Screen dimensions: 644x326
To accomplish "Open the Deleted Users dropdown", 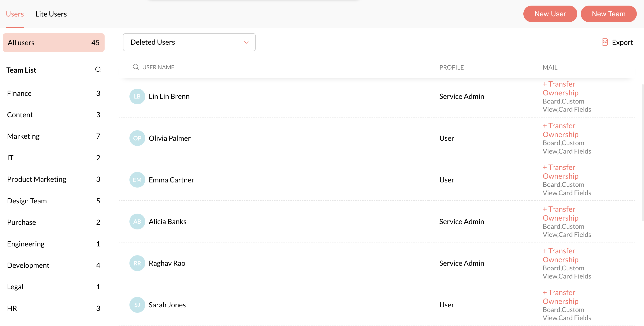I will [x=189, y=42].
